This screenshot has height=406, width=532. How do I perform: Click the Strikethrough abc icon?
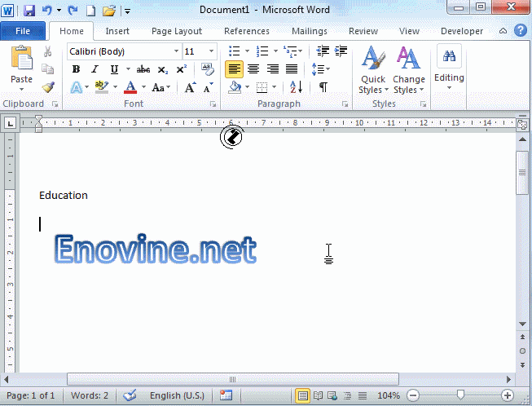[x=143, y=69]
